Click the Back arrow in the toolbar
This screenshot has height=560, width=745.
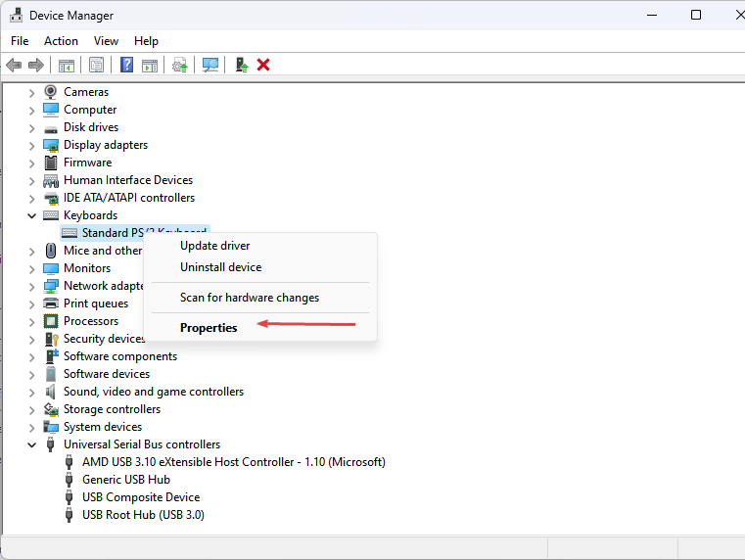click(14, 65)
